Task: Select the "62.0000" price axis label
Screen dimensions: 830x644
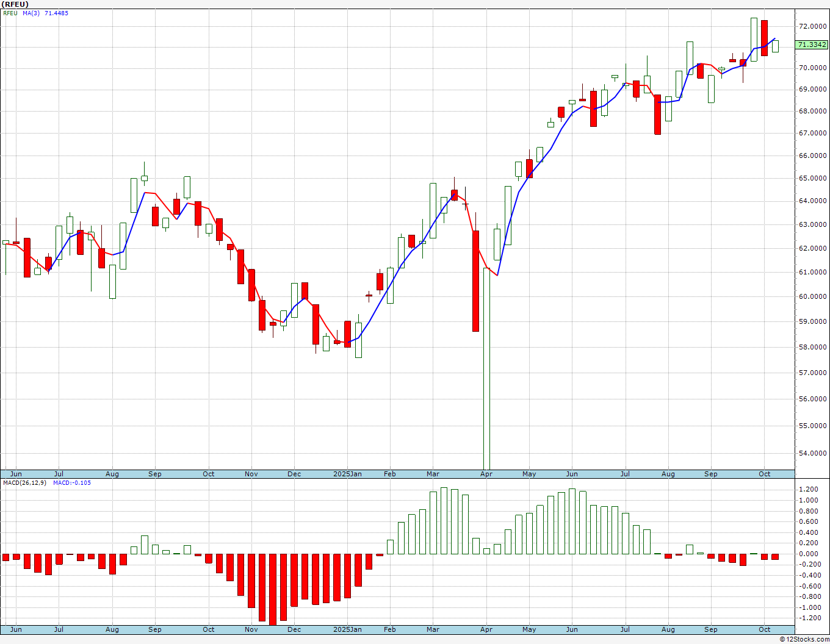Action: (x=812, y=248)
